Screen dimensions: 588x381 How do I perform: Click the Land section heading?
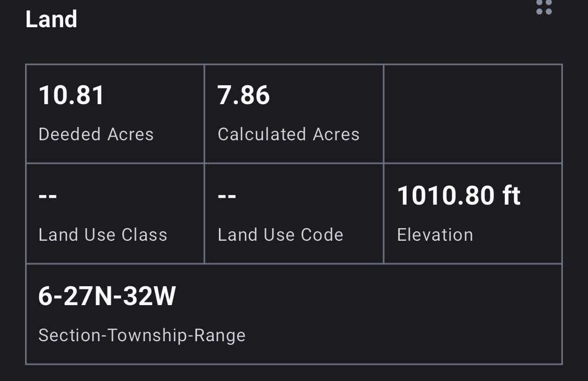click(51, 20)
